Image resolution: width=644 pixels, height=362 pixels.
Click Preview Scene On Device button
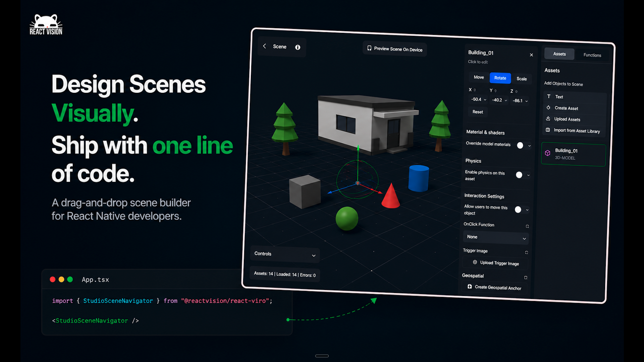point(395,49)
